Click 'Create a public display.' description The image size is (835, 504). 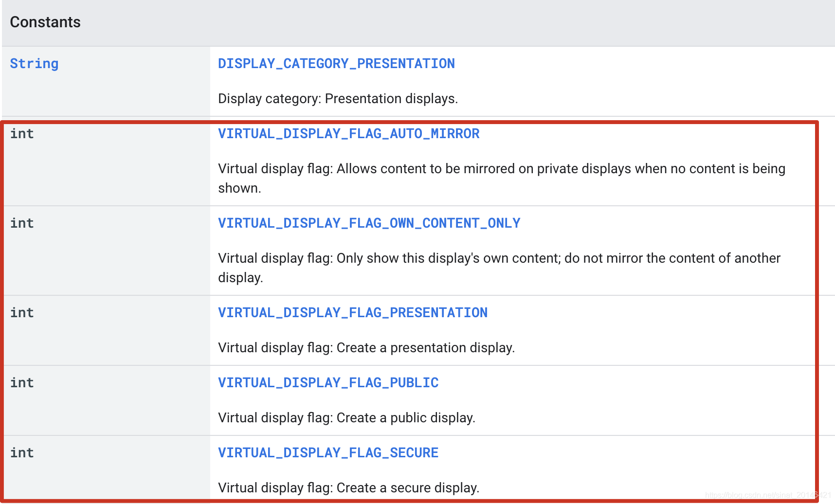346,418
